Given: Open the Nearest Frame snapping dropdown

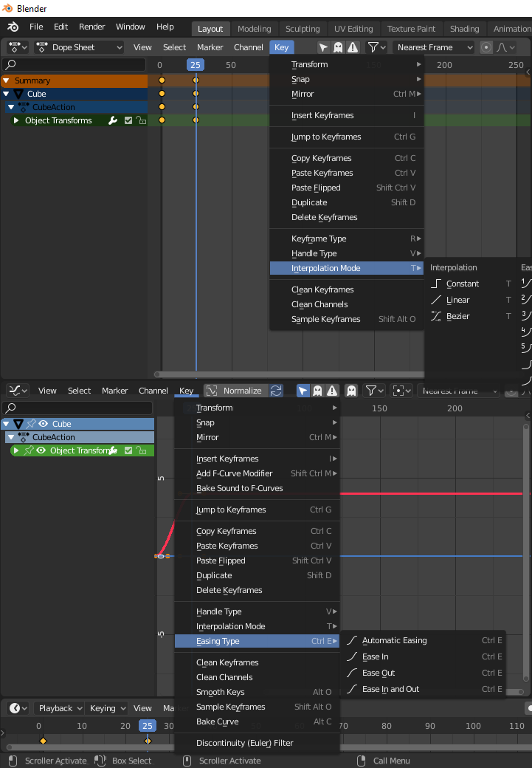Looking at the screenshot, I should (434, 47).
